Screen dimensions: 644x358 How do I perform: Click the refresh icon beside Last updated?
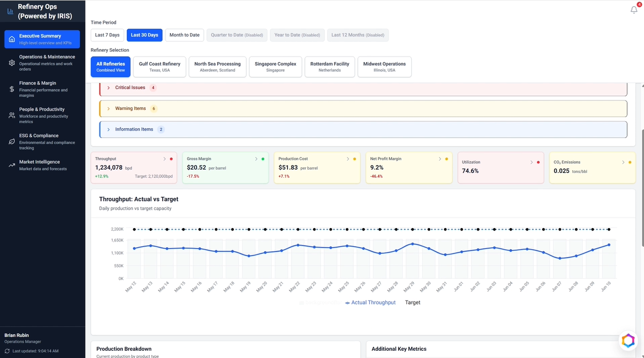point(7,351)
